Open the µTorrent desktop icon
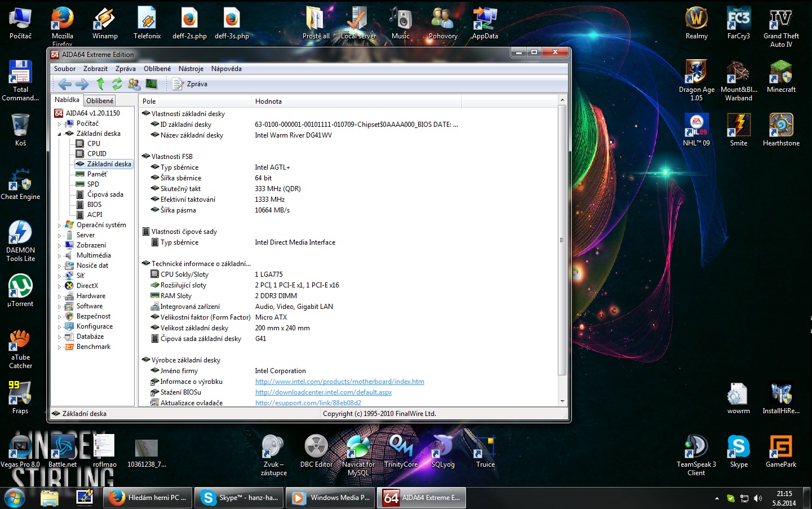812x509 pixels. tap(20, 291)
